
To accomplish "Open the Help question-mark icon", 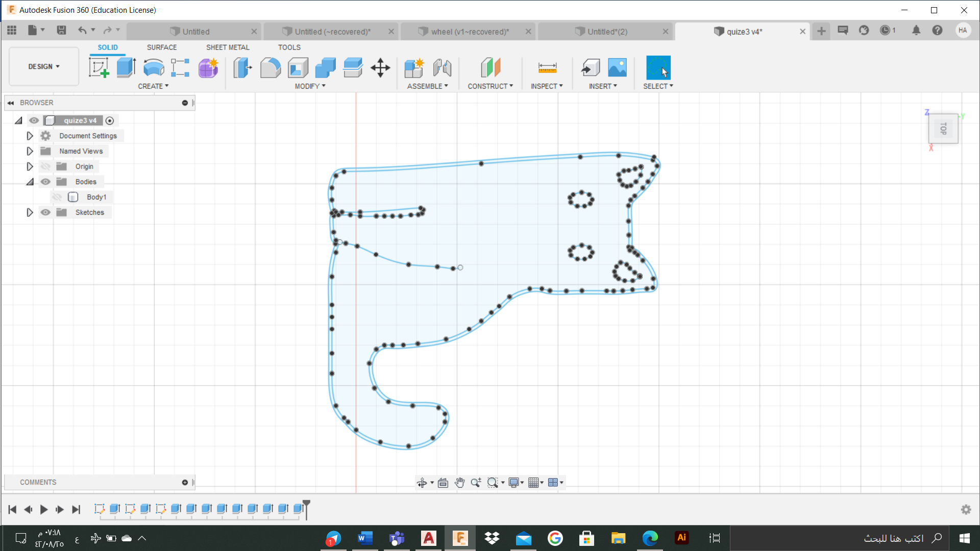I will pos(937,31).
